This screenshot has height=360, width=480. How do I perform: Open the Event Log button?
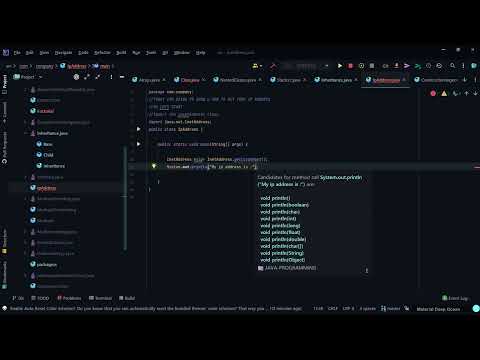point(455,298)
